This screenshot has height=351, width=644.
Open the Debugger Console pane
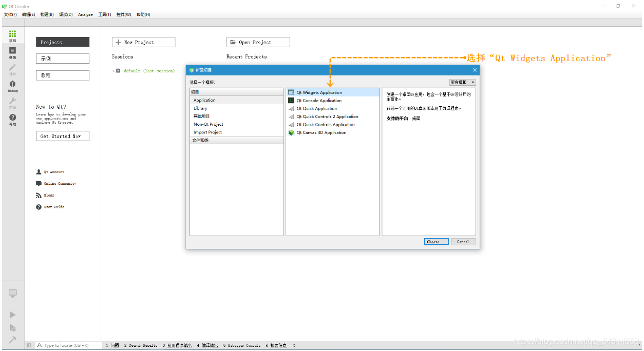[x=242, y=345]
